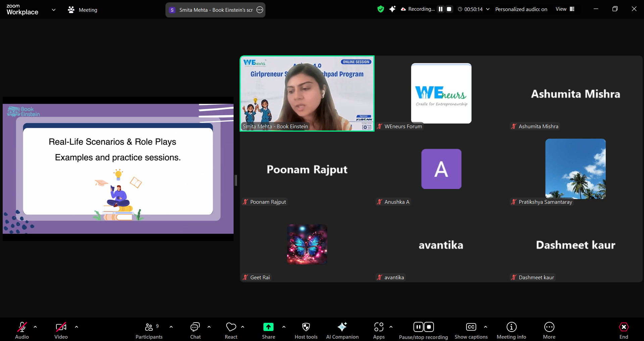Stop recording from bottom toolbar
Screen dimensions: 644x341
[429, 327]
